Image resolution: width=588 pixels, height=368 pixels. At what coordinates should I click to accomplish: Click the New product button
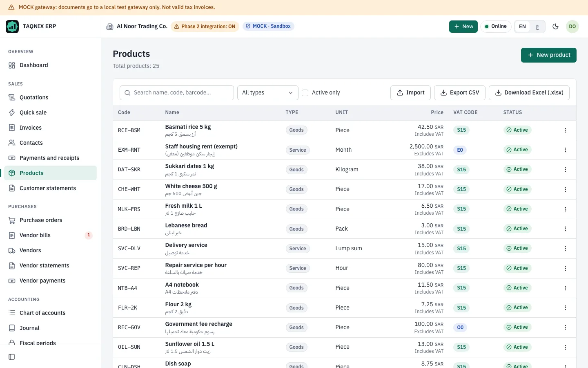548,55
